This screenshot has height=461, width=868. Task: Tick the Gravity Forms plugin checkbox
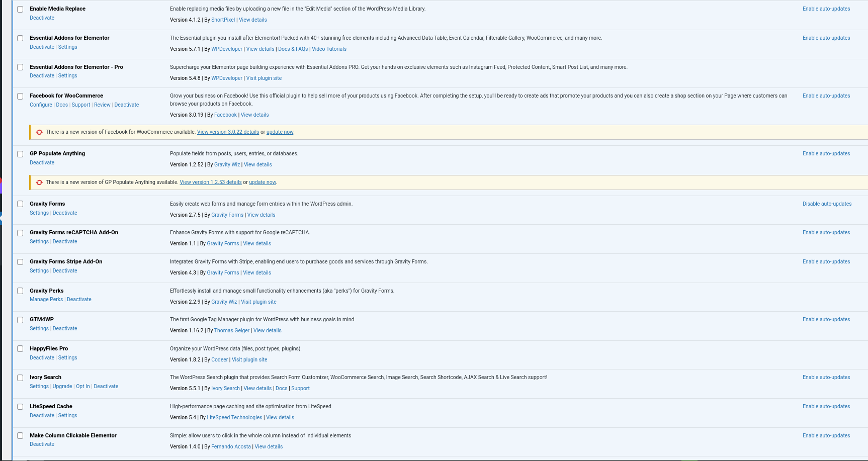click(x=20, y=204)
